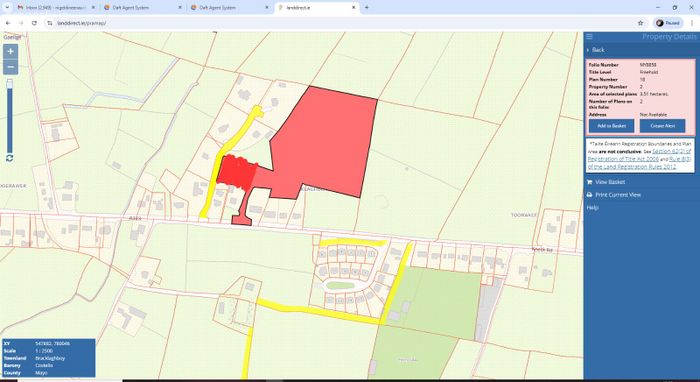Open the tab search dropdown arrow
The image size is (700, 382).
click(x=7, y=8)
